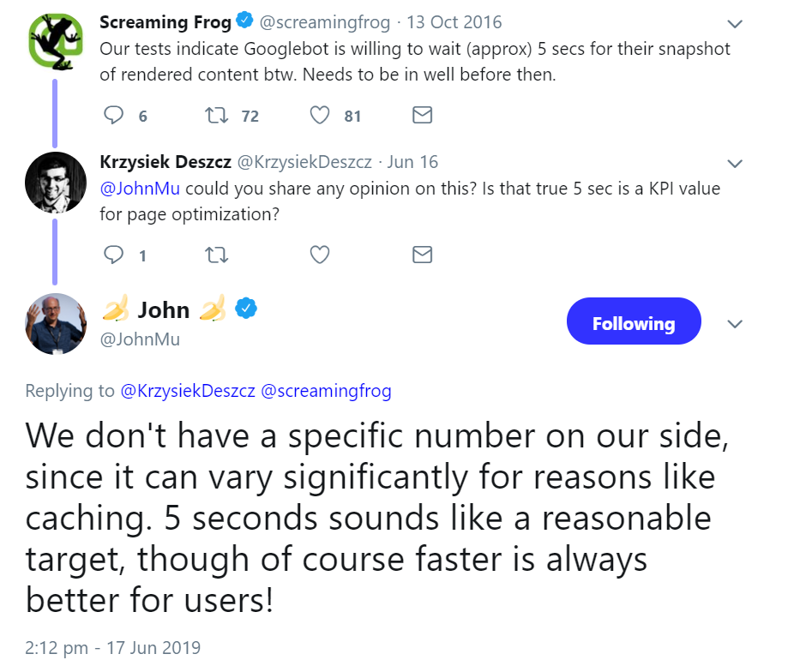Open the chevron menu beside Following
This screenshot has width=788, height=672.
pos(735,324)
